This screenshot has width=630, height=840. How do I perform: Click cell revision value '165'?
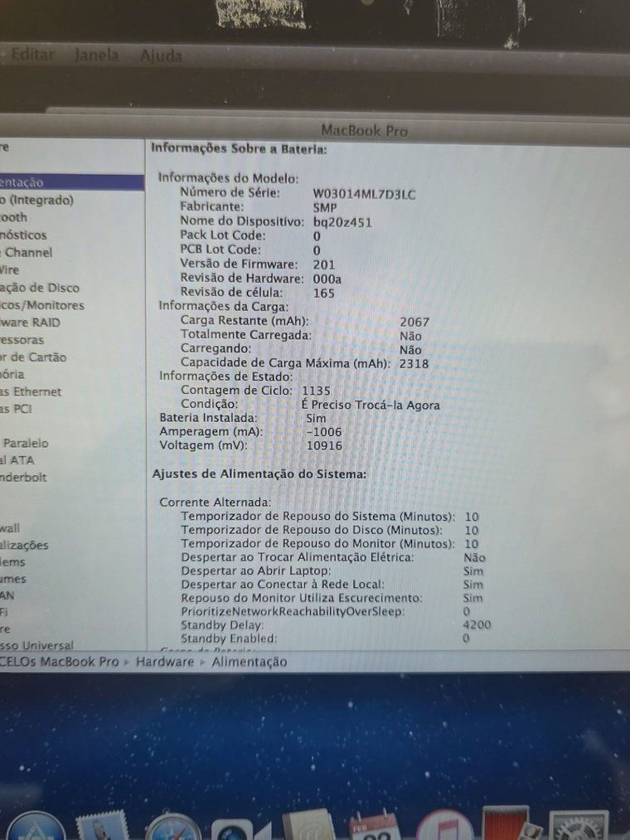(x=323, y=293)
